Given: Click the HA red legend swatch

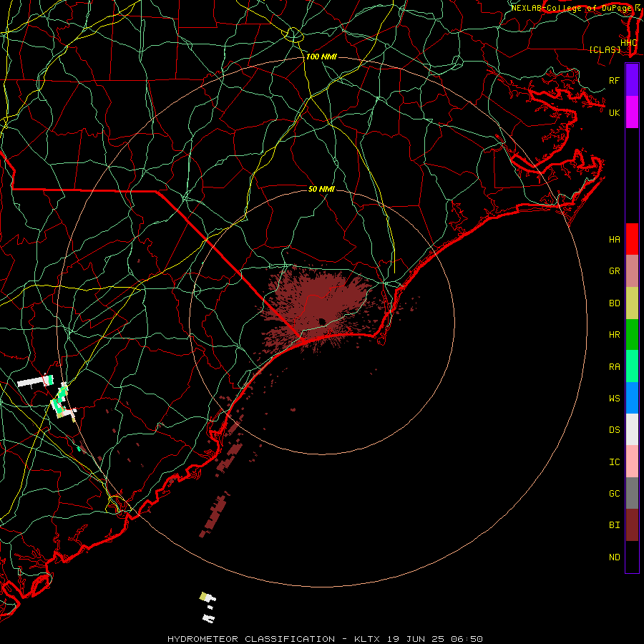Looking at the screenshot, I should (x=632, y=239).
